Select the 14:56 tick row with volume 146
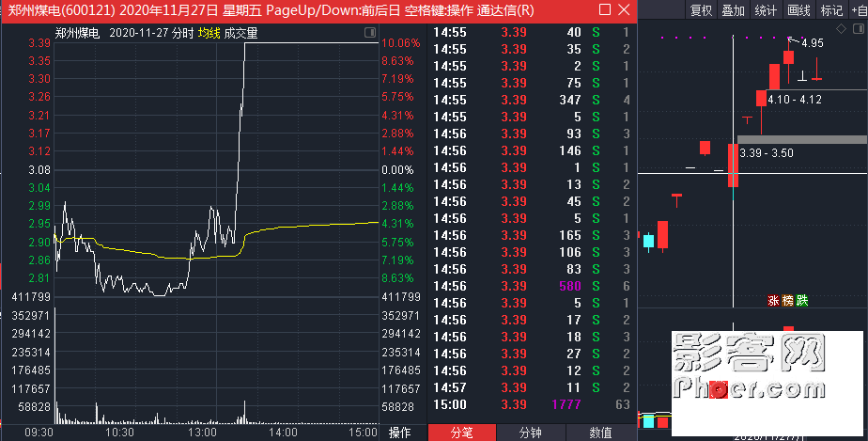 (x=532, y=150)
